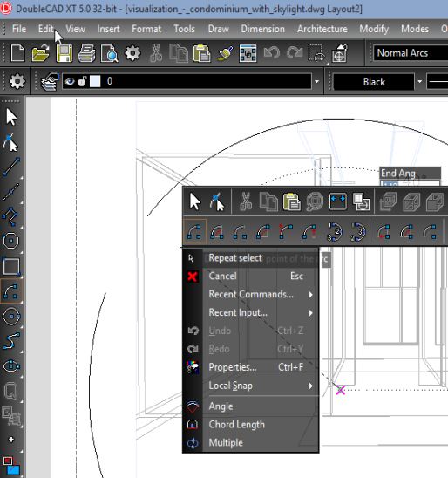Screen dimensions: 448x478
Task: Choose Cancel in the context menu
Action: pos(251,277)
